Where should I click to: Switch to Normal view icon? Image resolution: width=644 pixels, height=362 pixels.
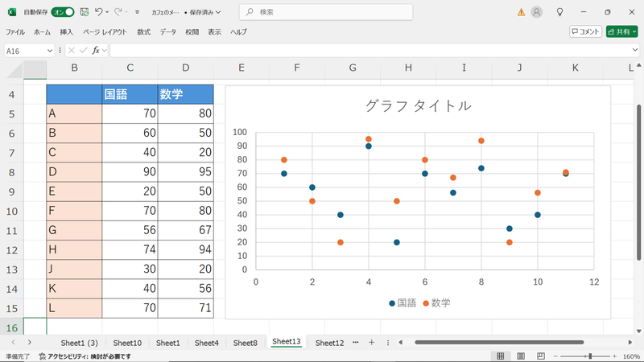(x=500, y=356)
